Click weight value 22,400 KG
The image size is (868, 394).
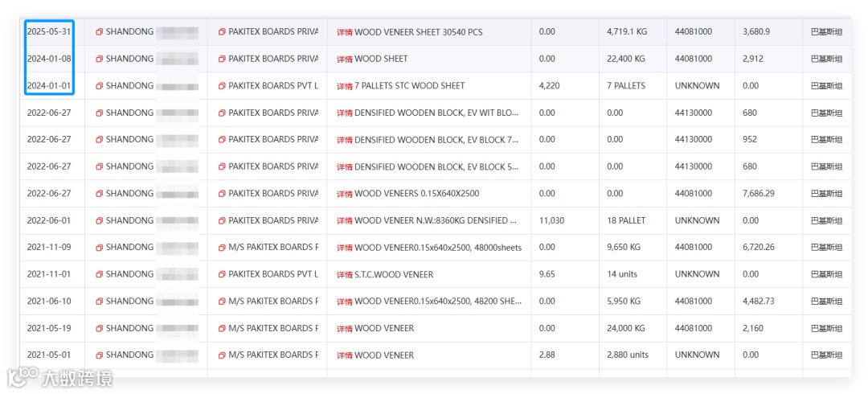click(x=625, y=59)
